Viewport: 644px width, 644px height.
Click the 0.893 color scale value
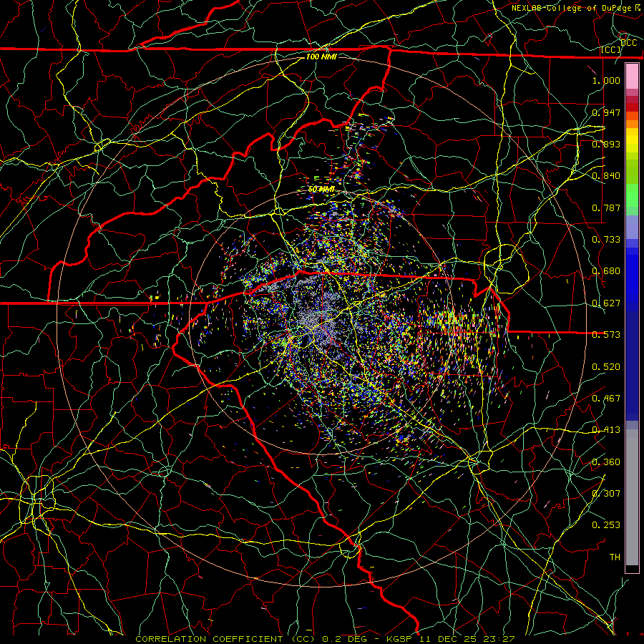[x=606, y=144]
